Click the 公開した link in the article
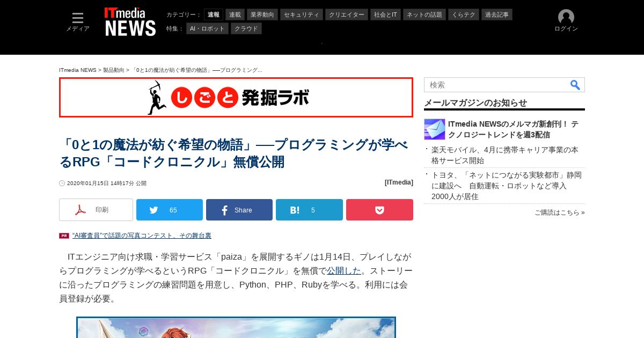The image size is (644, 338). [x=344, y=271]
